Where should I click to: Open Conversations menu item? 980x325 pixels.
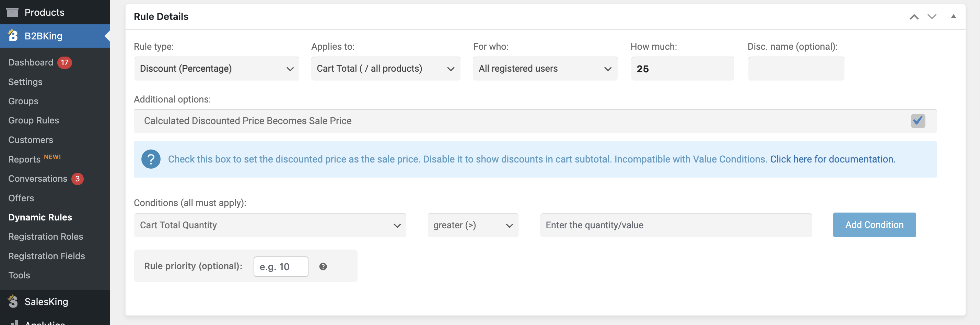tap(38, 179)
